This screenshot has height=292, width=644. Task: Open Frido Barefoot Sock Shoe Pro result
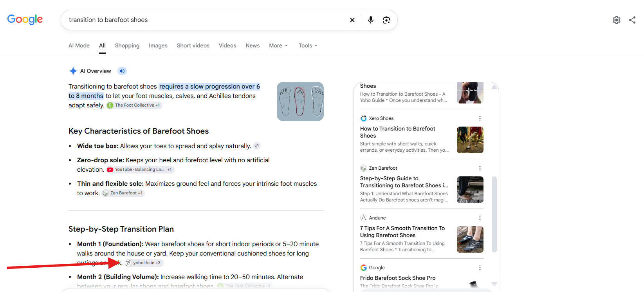point(398,278)
